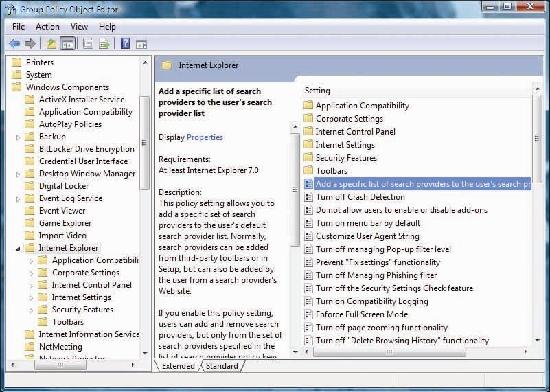The height and width of the screenshot is (392, 550).
Task: Click the System folder icon in tree
Action: 16,75
